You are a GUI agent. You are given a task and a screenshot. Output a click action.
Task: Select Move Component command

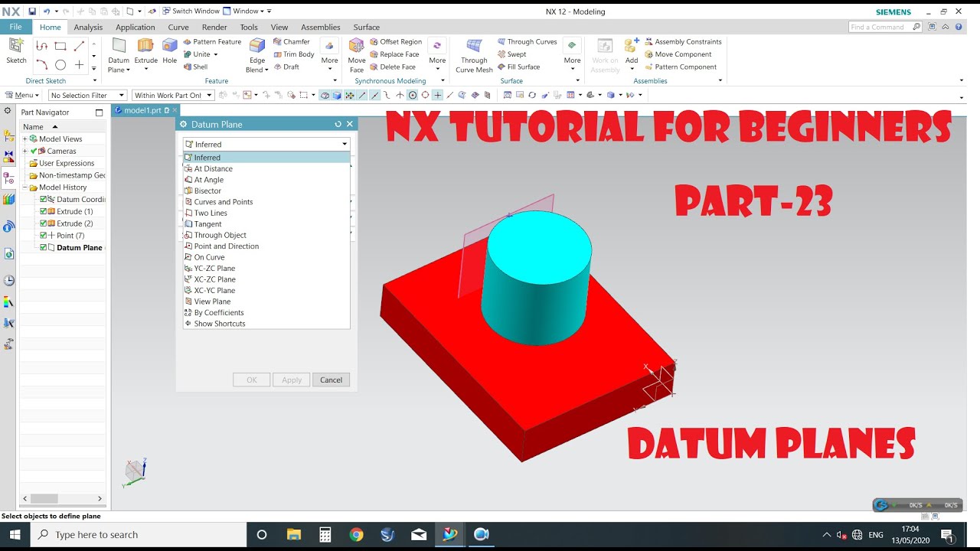coord(678,54)
